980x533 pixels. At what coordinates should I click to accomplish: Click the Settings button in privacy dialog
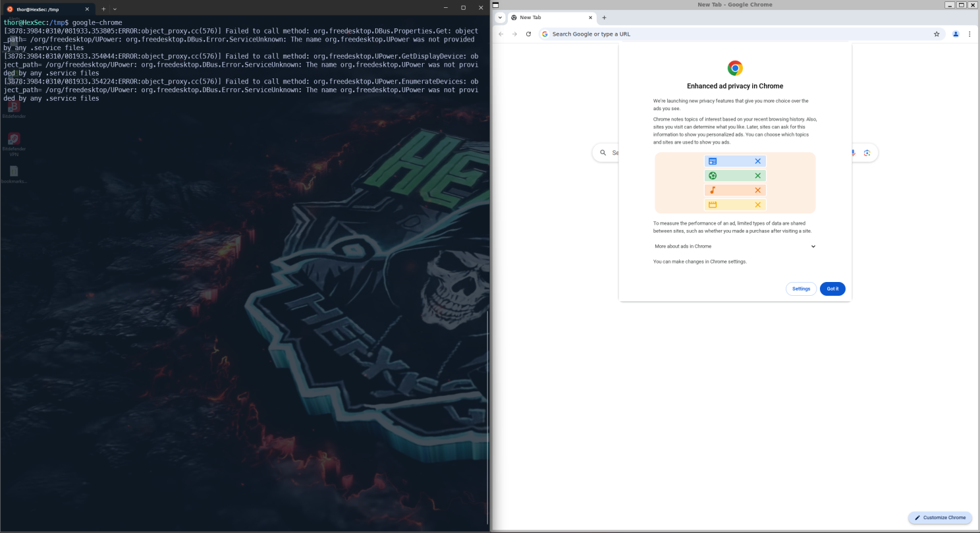(801, 289)
